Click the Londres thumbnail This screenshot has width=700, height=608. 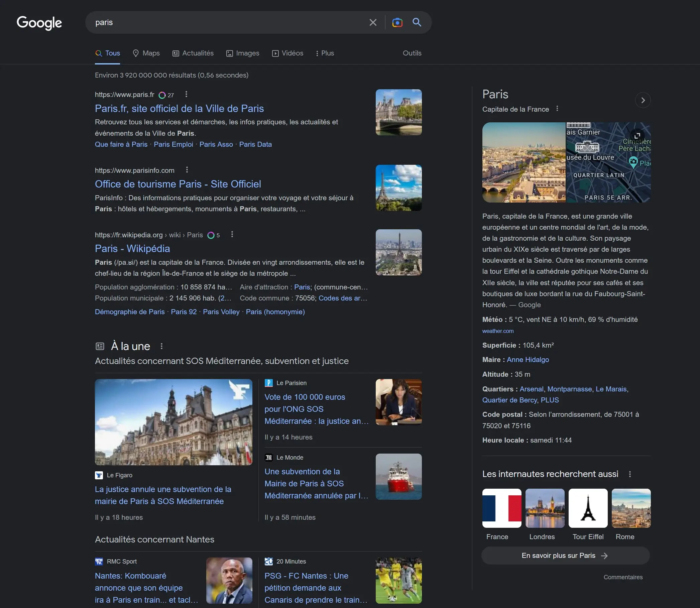point(545,508)
